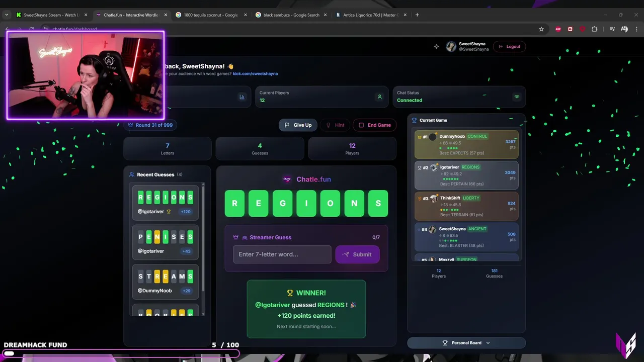Log out of Chatle.fun
This screenshot has height=362, width=644.
[x=509, y=46]
